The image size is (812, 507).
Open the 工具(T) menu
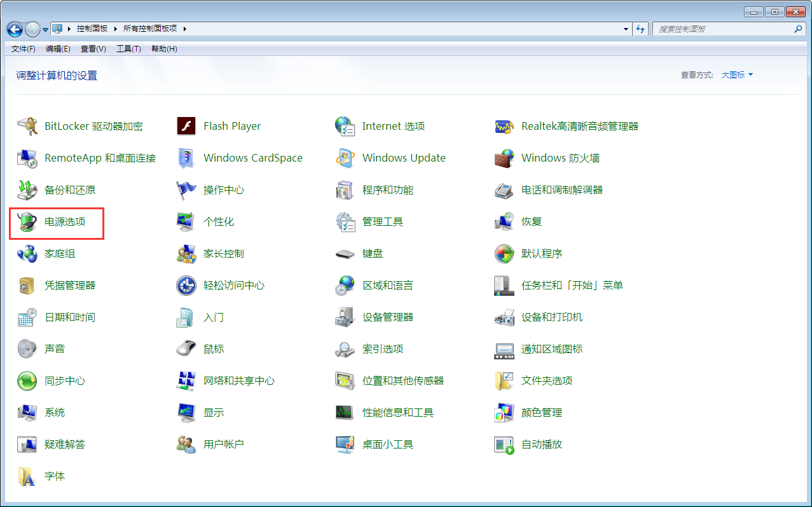(x=127, y=49)
